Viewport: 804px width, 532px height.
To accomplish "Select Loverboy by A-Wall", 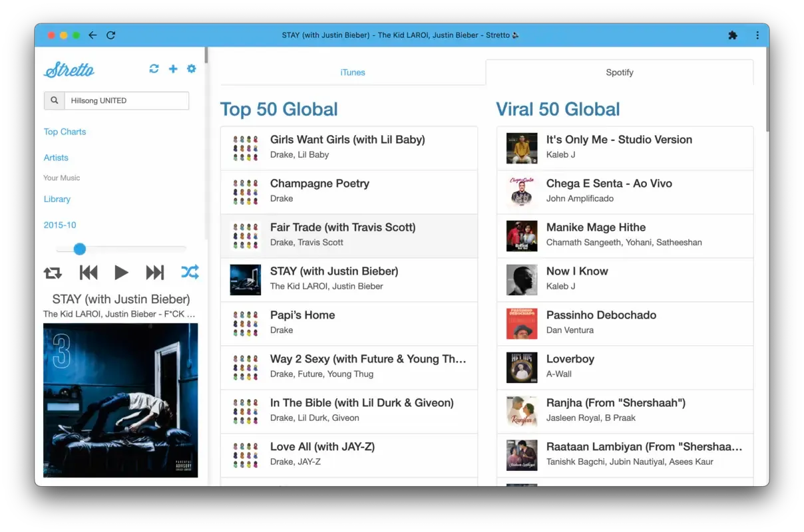I will [625, 368].
